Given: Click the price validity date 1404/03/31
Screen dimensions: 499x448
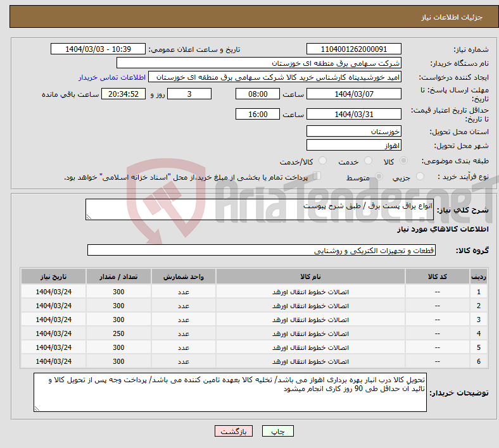Looking at the screenshot, I should click(x=354, y=114).
